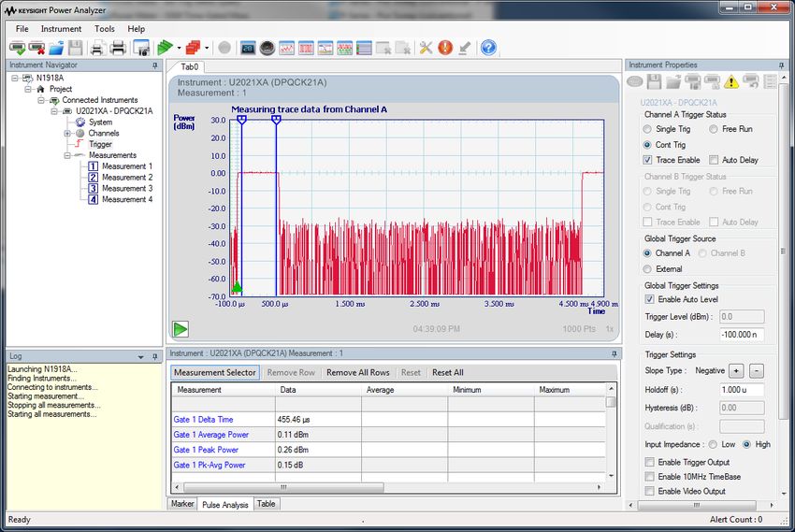Expand the Channels tree node
The image size is (795, 532).
point(67,134)
